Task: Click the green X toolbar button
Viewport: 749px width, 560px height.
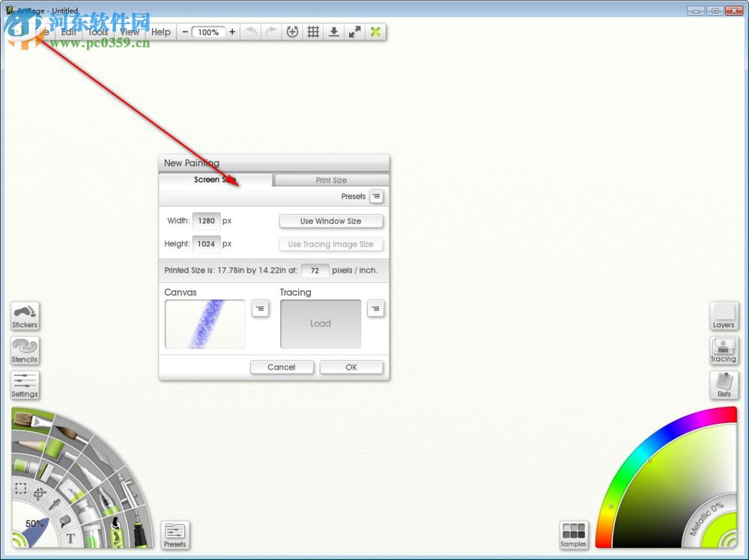Action: coord(375,32)
